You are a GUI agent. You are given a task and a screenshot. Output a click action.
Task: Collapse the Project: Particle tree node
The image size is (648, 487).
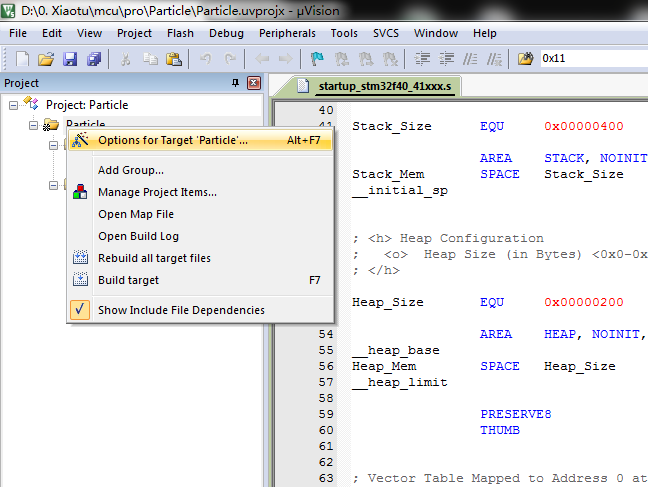pos(14,105)
